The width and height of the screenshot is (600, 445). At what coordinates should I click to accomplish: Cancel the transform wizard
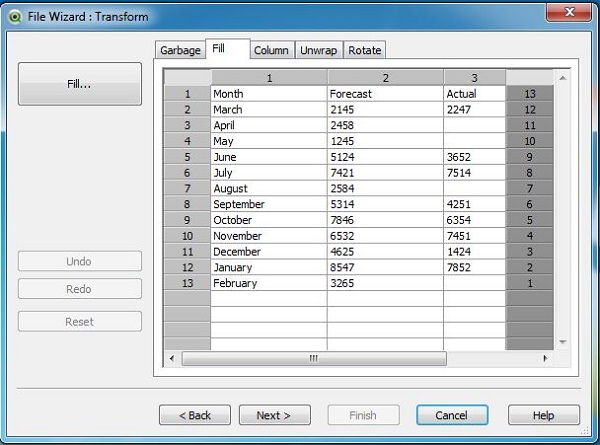click(x=451, y=415)
